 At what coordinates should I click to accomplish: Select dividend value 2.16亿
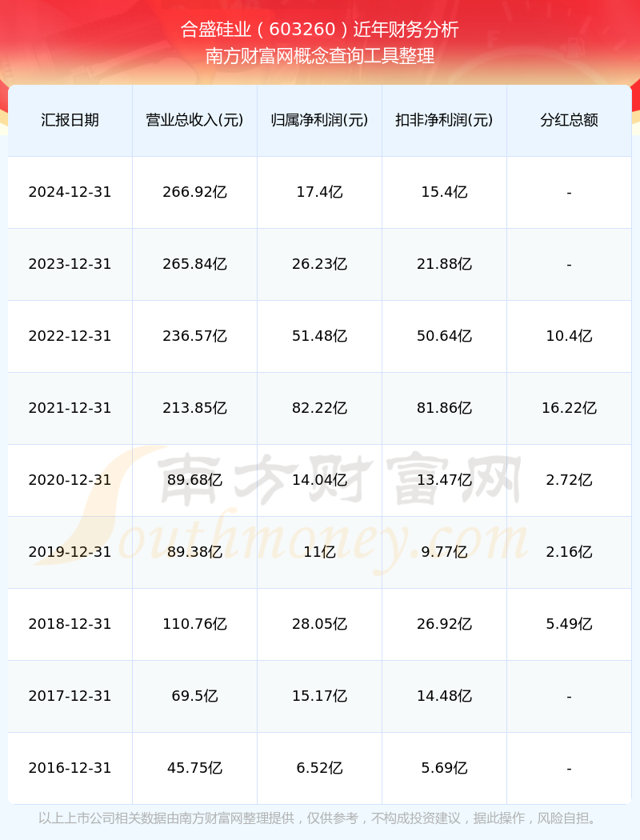click(x=570, y=552)
